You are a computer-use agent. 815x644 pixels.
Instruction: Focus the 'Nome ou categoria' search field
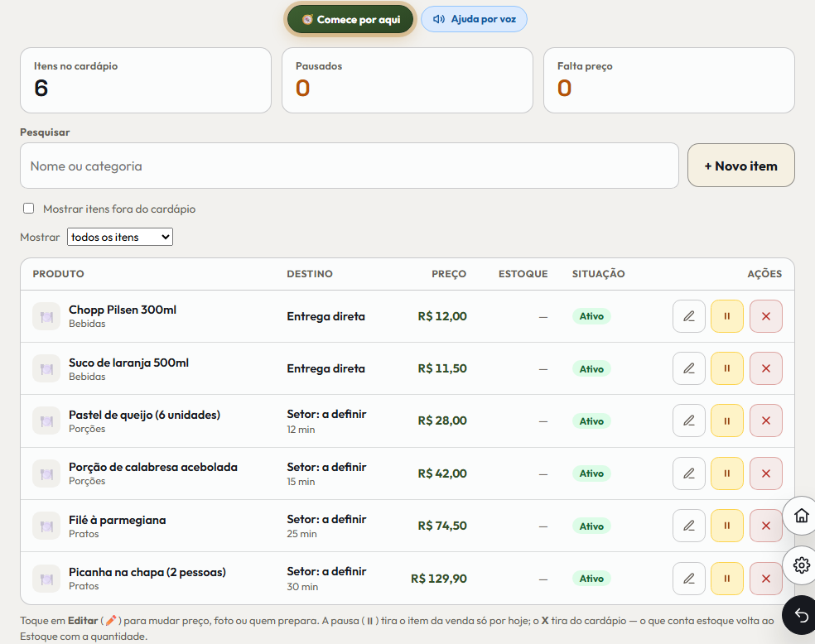[x=350, y=166]
